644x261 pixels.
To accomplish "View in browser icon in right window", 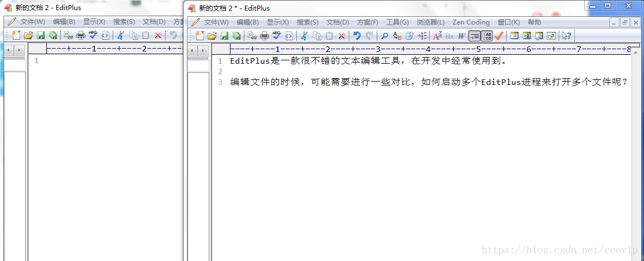I will [289, 36].
